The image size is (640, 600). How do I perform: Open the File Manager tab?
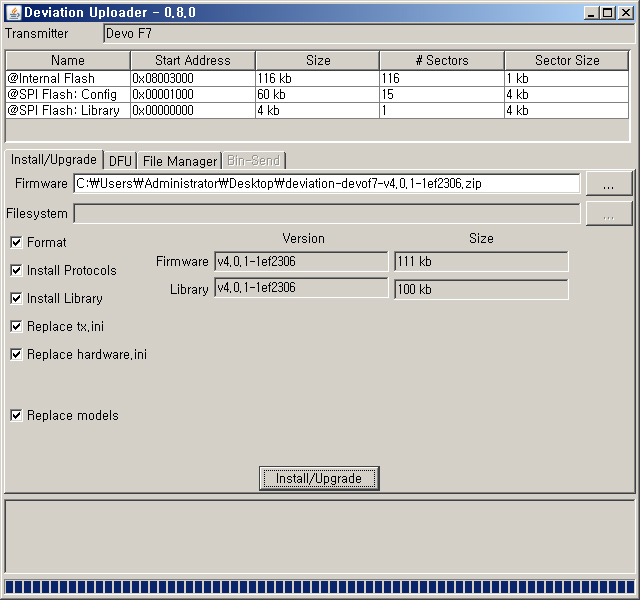(180, 161)
